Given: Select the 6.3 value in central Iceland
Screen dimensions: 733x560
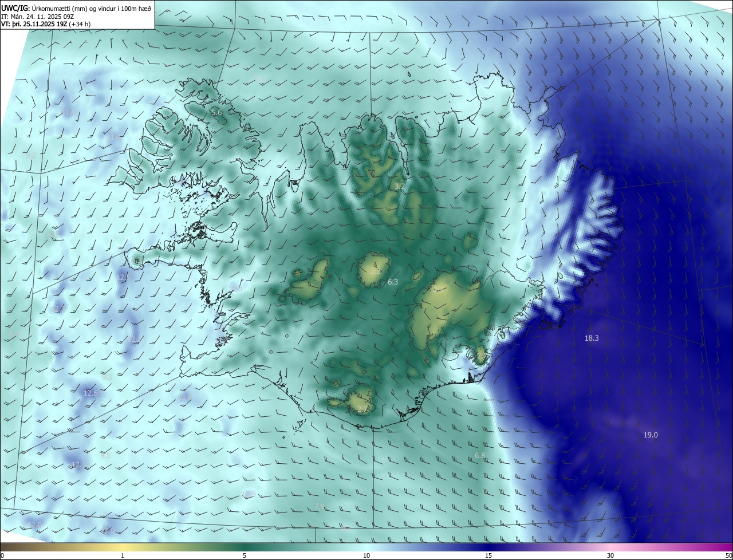Looking at the screenshot, I should click(x=392, y=282).
